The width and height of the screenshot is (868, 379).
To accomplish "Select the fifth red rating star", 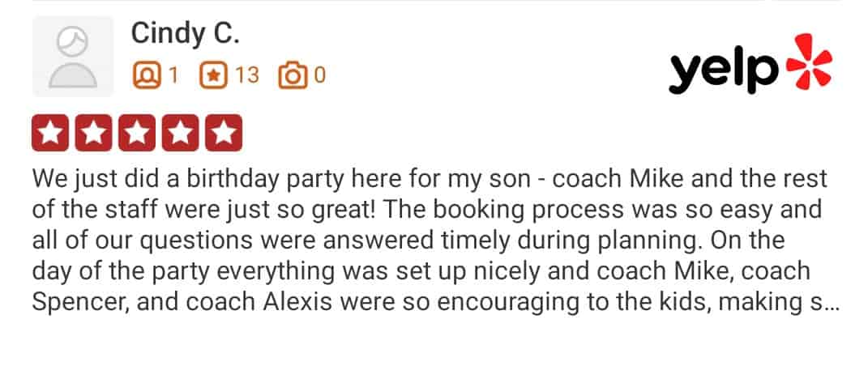I will point(224,133).
